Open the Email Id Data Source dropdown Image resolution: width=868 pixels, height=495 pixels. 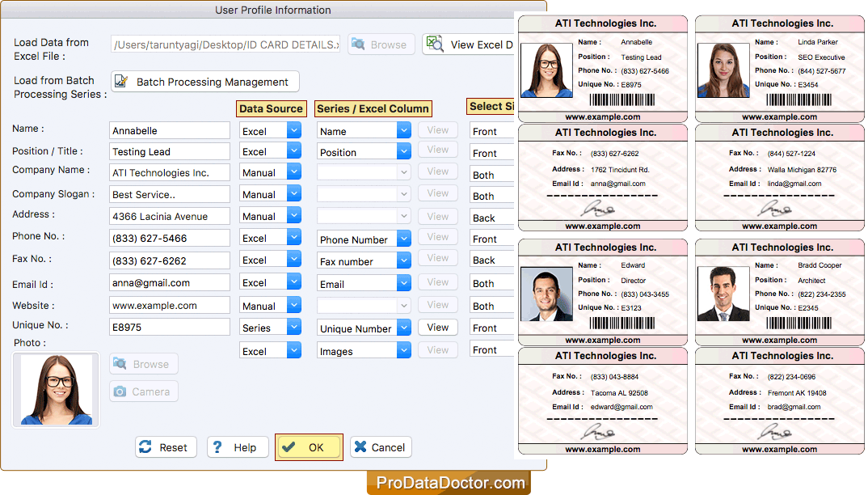[x=270, y=282]
